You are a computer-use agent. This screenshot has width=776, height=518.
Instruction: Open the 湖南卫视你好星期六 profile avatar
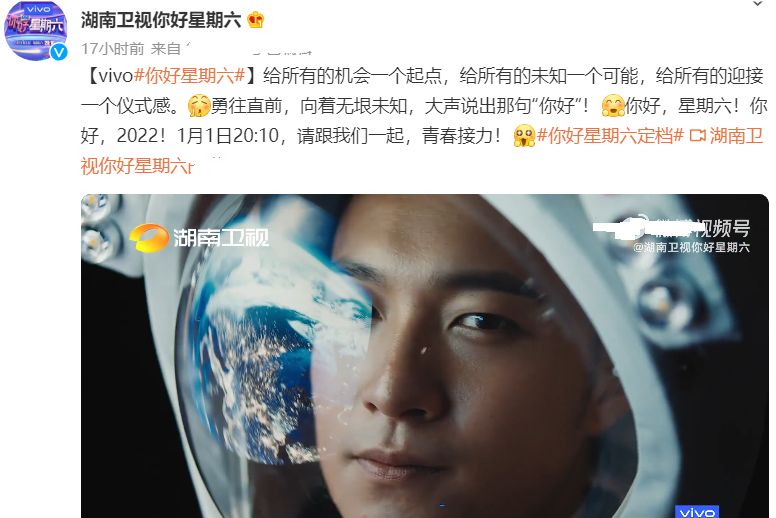[x=36, y=31]
